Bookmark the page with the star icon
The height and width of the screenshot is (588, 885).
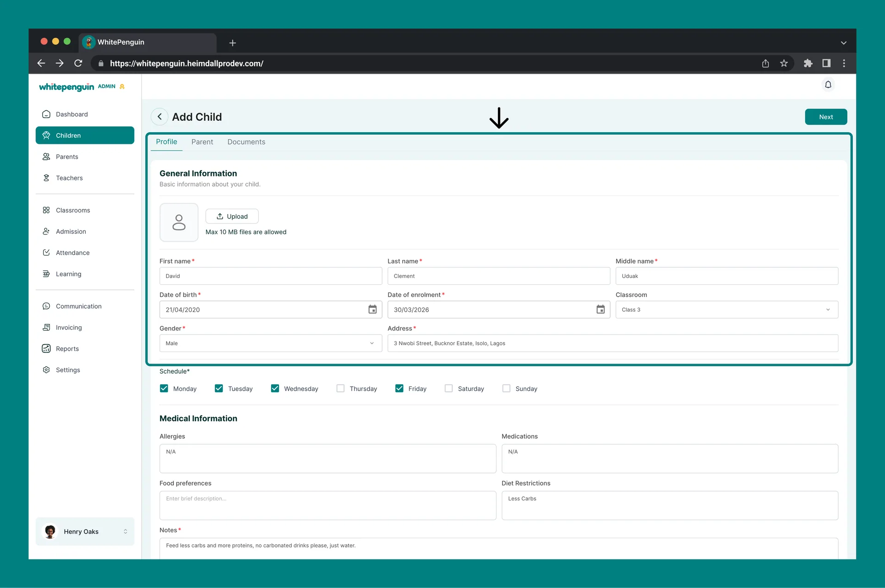pos(784,63)
